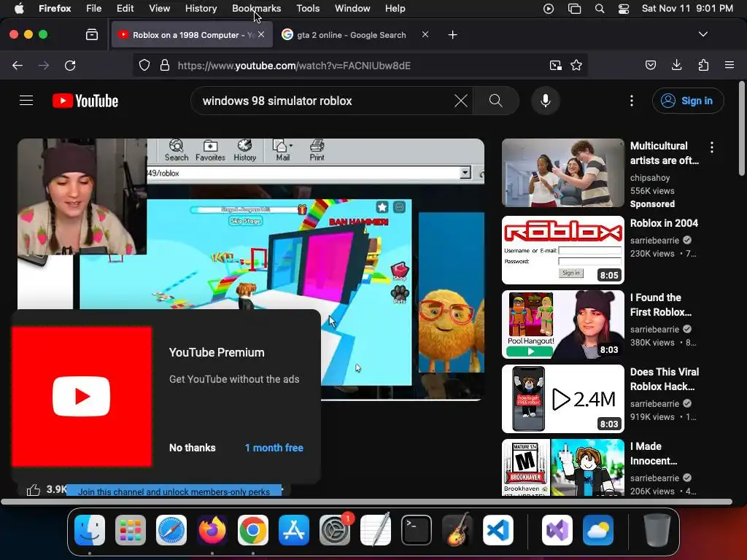
Task: Open the Apple menu
Action: 19,9
